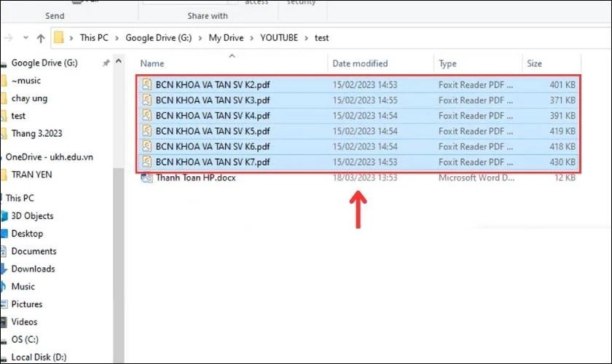612x364 pixels.
Task: Expand chevron after My Drive in path
Action: point(252,38)
